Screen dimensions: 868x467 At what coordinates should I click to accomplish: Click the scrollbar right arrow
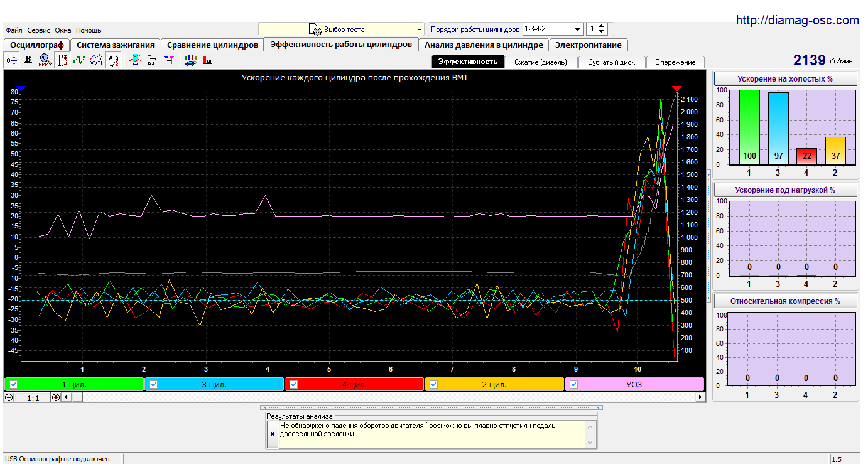pos(701,397)
